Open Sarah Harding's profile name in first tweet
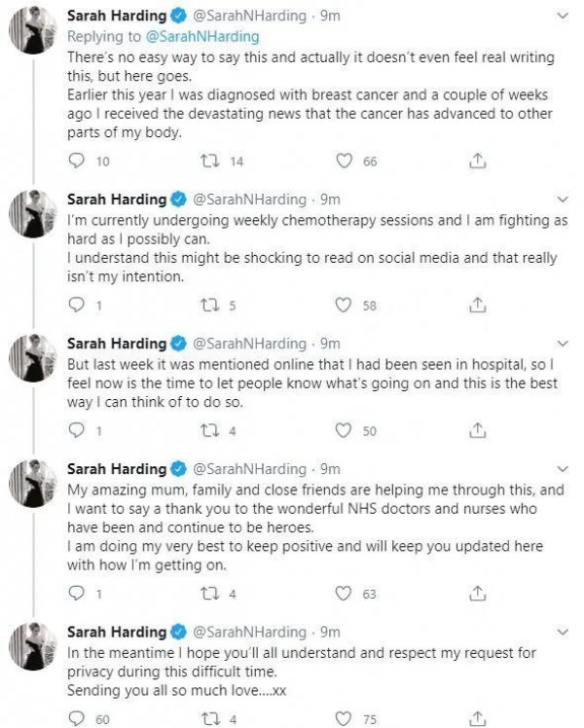Image resolution: width=584 pixels, height=728 pixels. click(115, 17)
